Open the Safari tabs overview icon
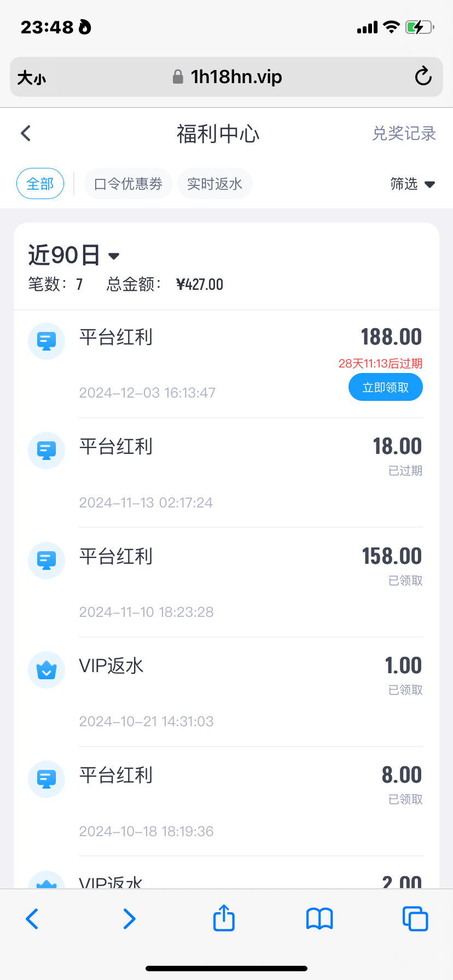This screenshot has height=980, width=453. pos(415,919)
